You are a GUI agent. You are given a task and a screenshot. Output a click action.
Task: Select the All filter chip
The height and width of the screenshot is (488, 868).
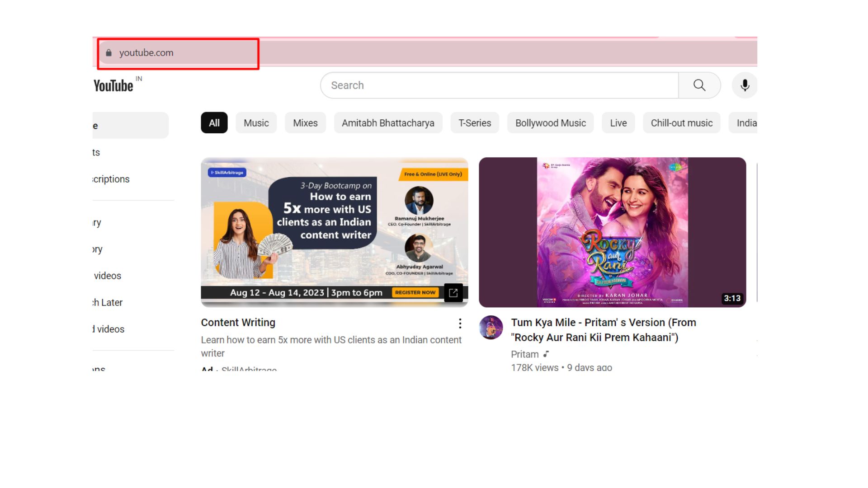point(214,123)
